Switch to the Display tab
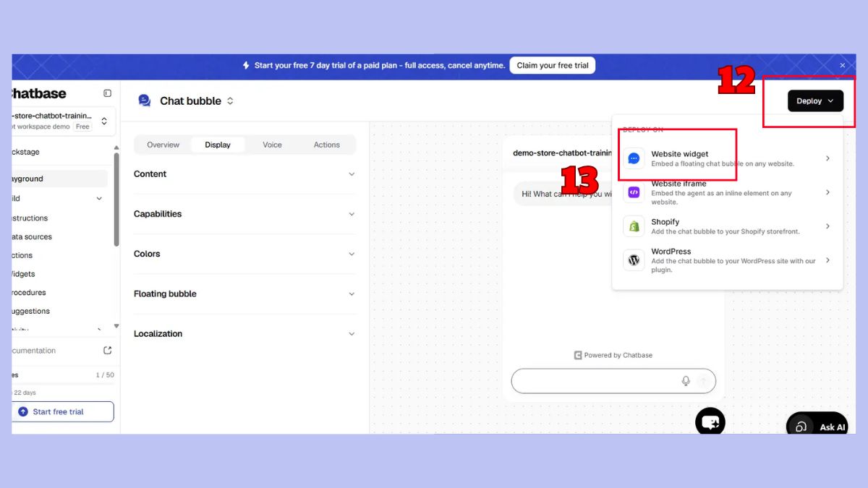 coord(218,145)
